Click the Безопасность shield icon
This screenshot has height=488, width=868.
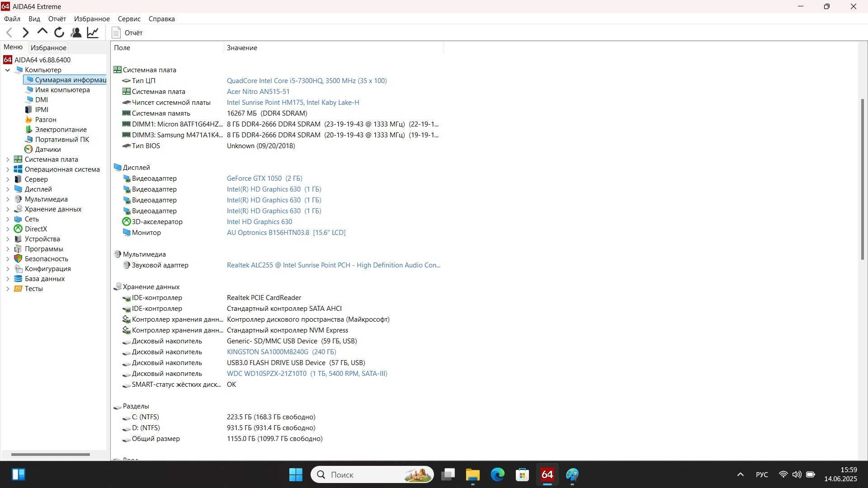(18, 259)
